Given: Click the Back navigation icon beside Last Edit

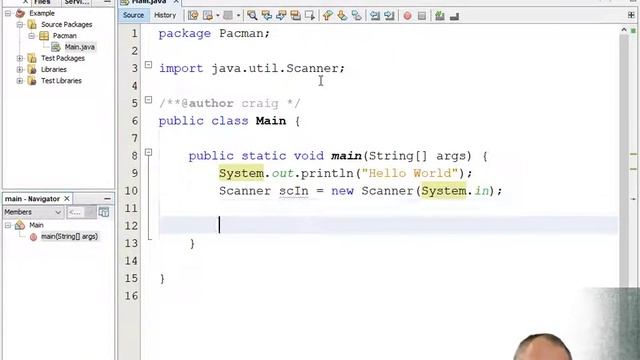Looking at the screenshot, I should 208,16.
